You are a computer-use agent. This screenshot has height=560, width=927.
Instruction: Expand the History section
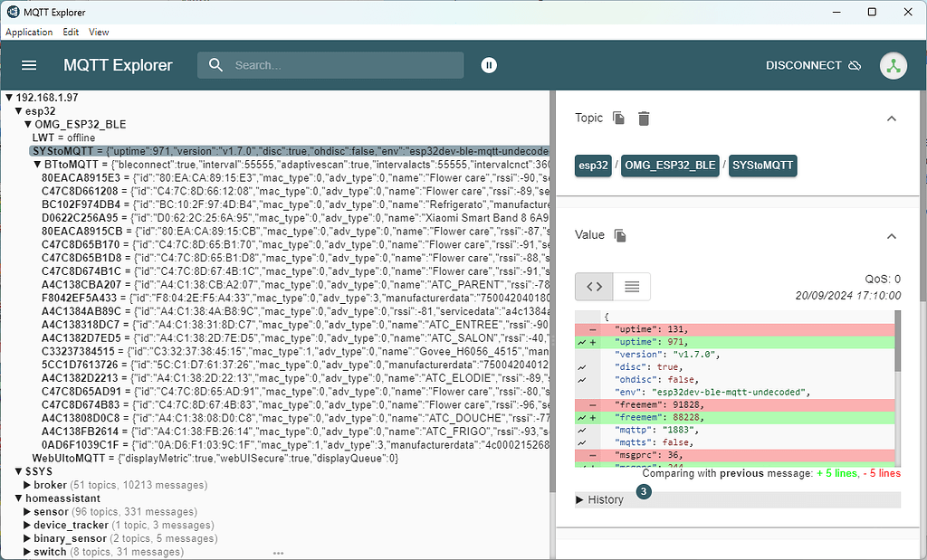point(600,498)
